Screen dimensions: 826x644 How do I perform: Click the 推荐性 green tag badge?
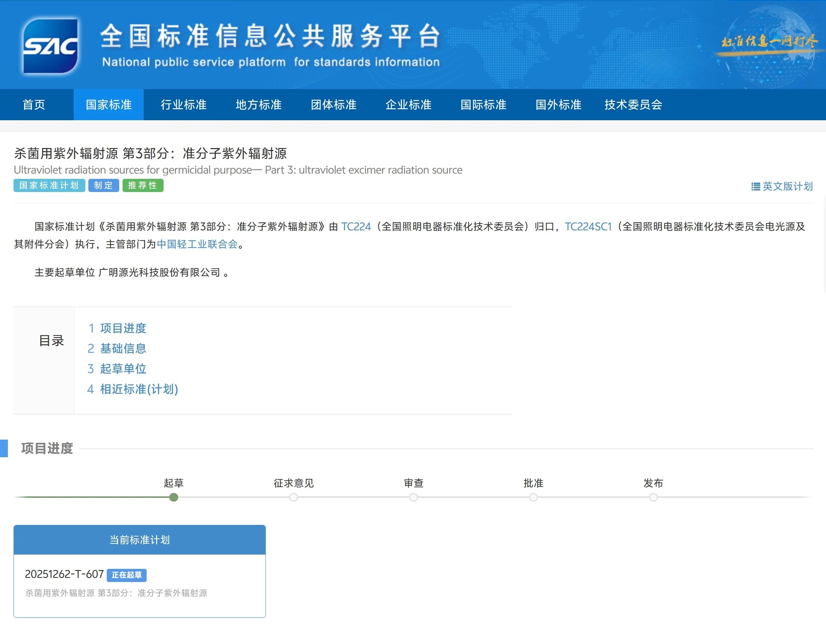coord(142,186)
